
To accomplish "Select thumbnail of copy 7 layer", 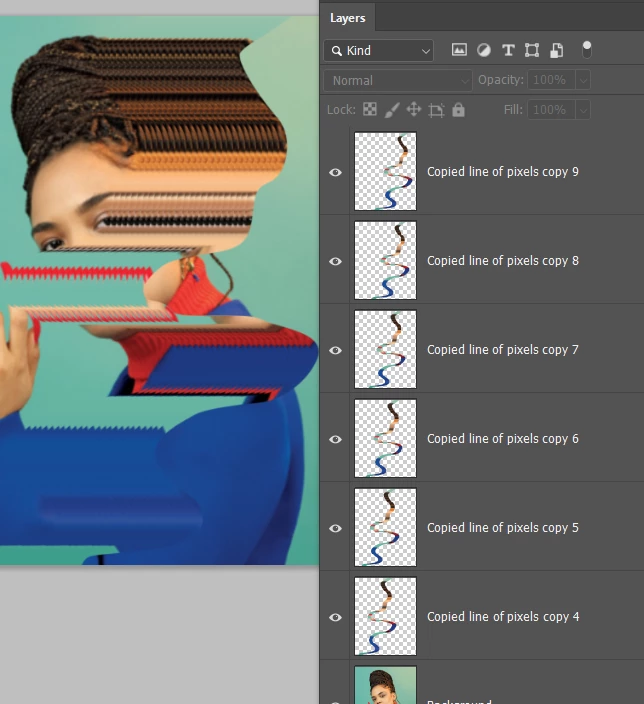I will [385, 349].
